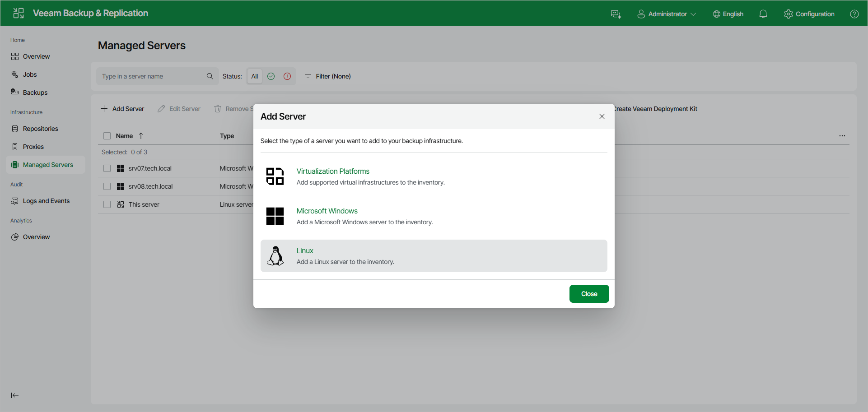
Task: Click the Logs and Events icon
Action: pyautogui.click(x=15, y=201)
